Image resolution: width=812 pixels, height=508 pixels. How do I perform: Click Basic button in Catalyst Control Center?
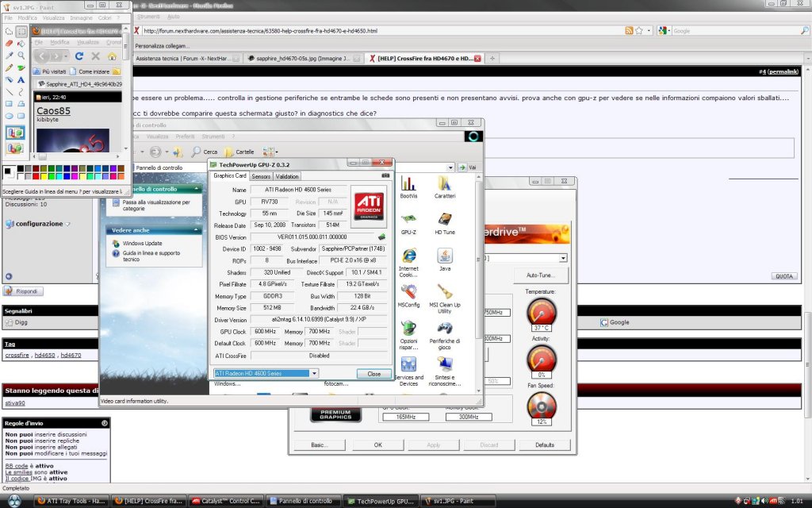(319, 444)
